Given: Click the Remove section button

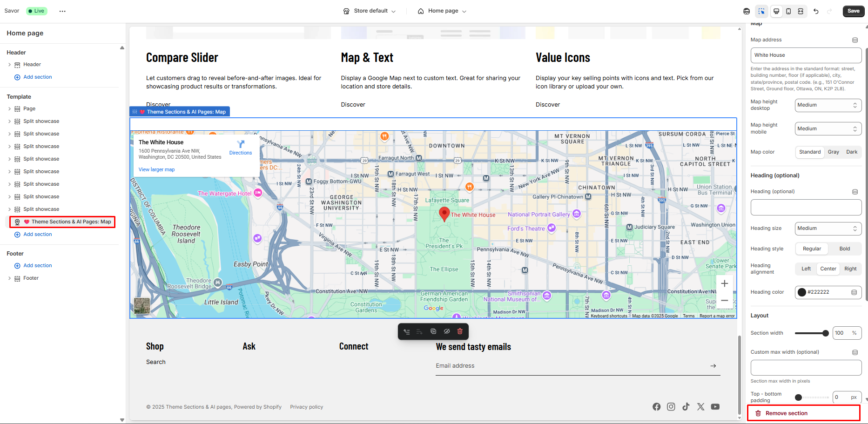Looking at the screenshot, I should (804, 413).
